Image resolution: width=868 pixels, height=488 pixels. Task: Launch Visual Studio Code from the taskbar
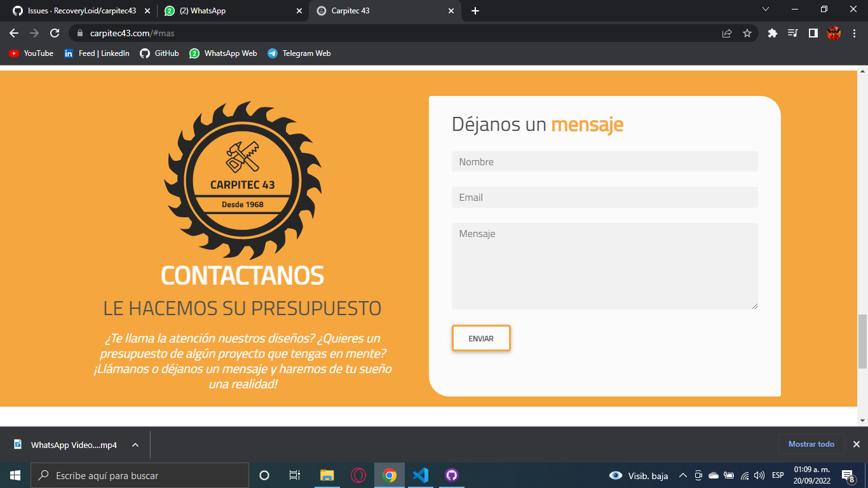[421, 475]
